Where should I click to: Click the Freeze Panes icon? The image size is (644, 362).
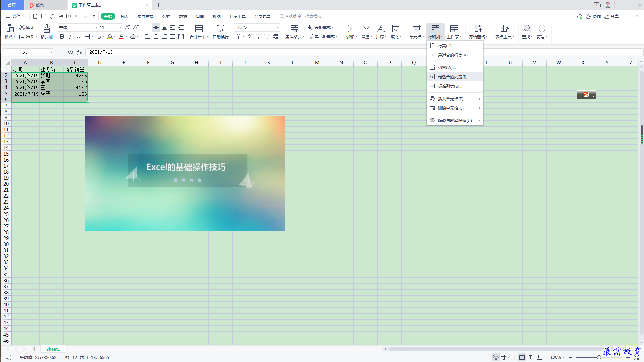click(478, 28)
